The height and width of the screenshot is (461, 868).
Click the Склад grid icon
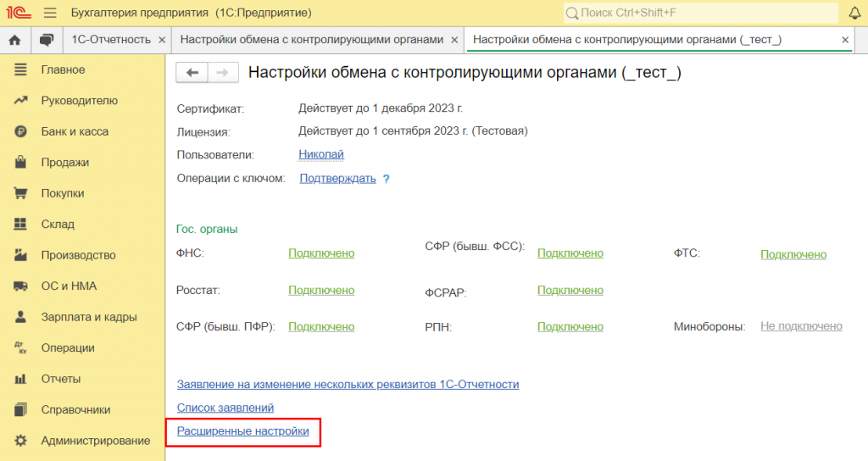(x=20, y=224)
